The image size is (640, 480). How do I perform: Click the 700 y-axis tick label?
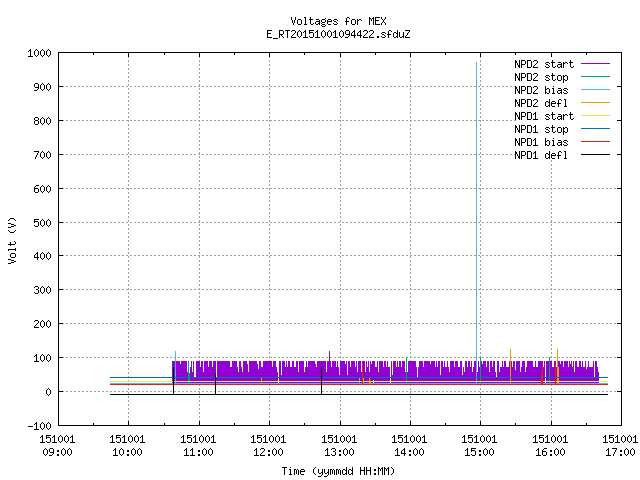point(42,155)
